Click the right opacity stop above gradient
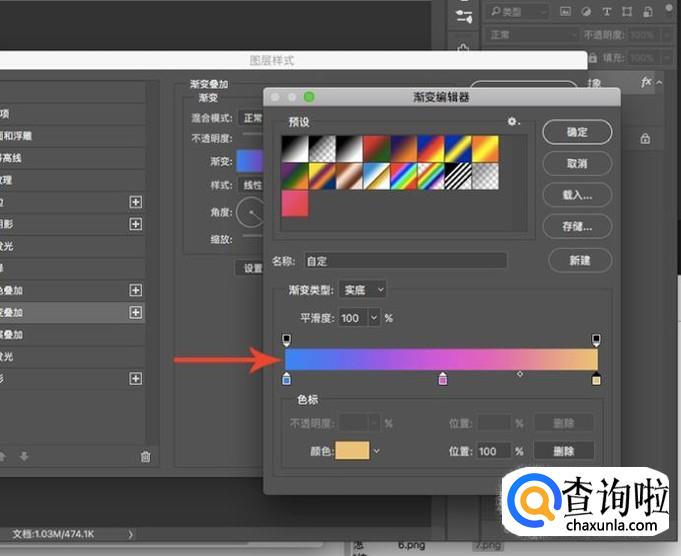The width and height of the screenshot is (681, 556). click(597, 340)
